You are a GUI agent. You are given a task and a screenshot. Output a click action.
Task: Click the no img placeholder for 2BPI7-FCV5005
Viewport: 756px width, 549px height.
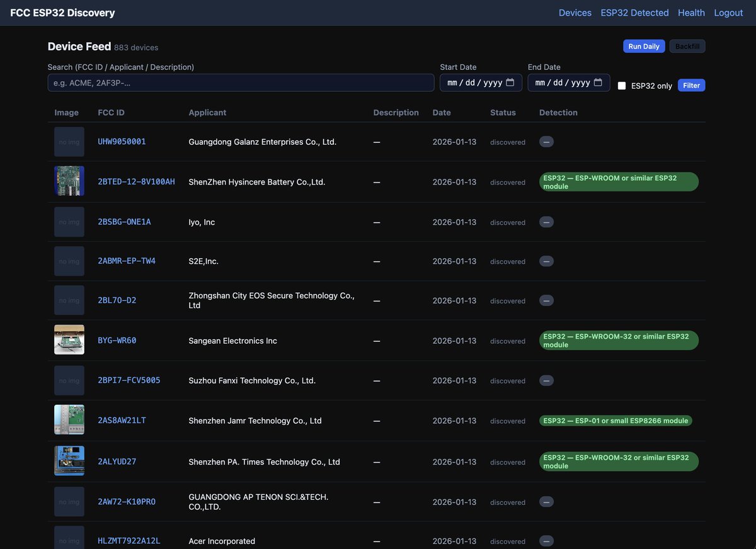coord(69,380)
